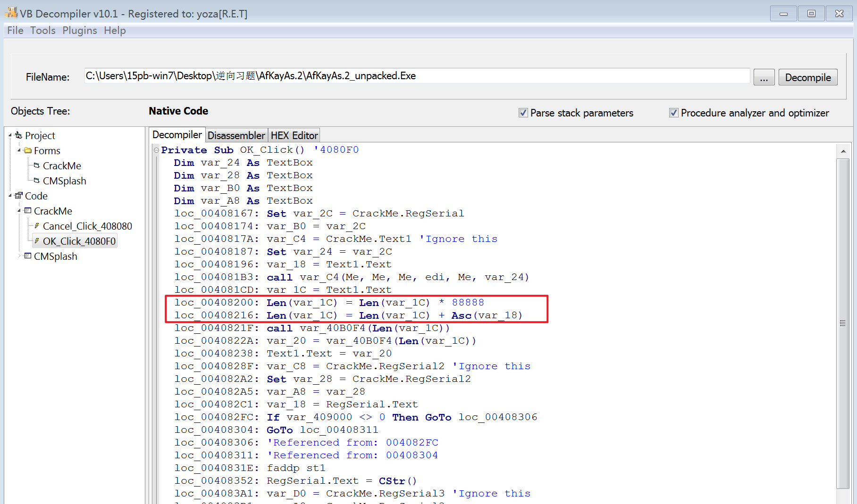
Task: Collapse the Project tree node
Action: 10,135
